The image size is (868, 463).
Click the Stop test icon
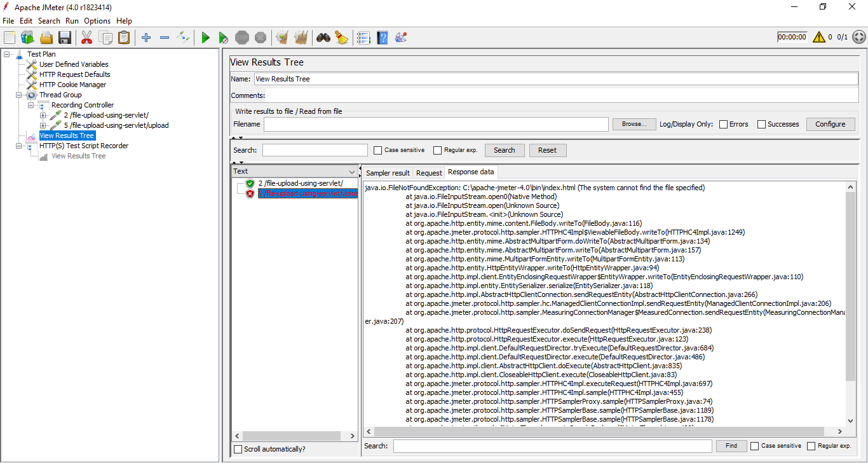(242, 38)
